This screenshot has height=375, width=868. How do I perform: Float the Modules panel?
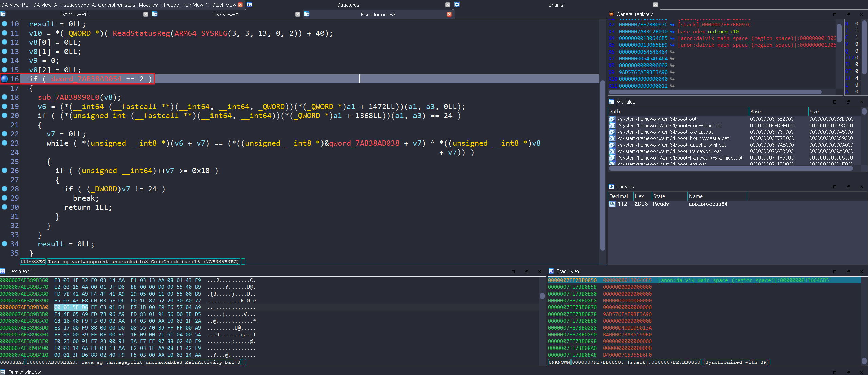click(x=848, y=102)
